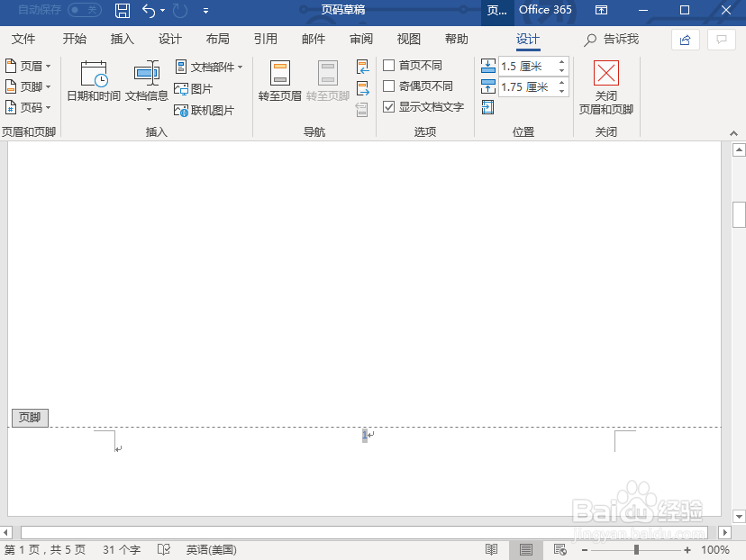This screenshot has height=560, width=746.
Task: Collapse the ribbon with the chevron
Action: click(733, 133)
